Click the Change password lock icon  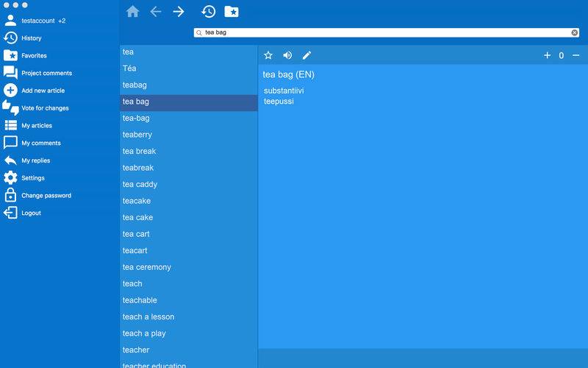[10, 195]
